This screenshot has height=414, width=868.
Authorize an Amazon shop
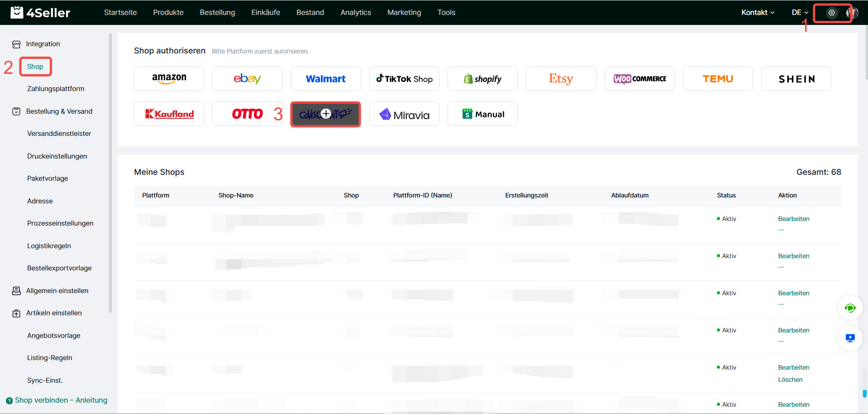click(x=169, y=79)
